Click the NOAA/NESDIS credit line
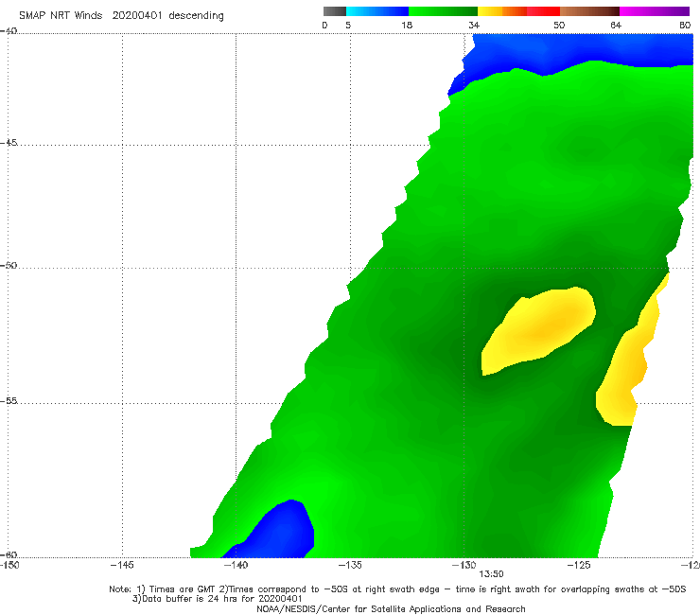 pos(391,608)
